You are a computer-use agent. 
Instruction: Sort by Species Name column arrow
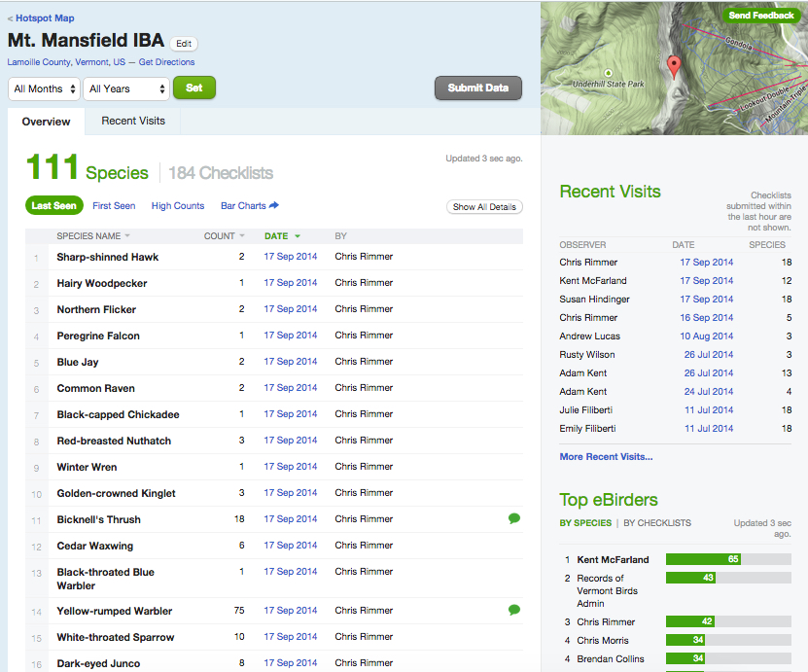tap(127, 236)
